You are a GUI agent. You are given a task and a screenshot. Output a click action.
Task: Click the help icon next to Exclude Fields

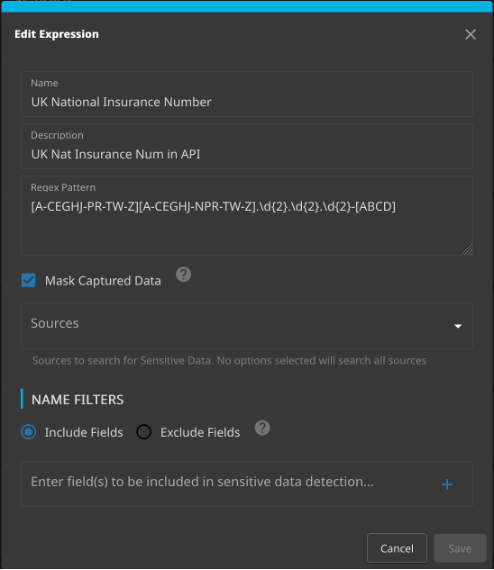point(262,428)
